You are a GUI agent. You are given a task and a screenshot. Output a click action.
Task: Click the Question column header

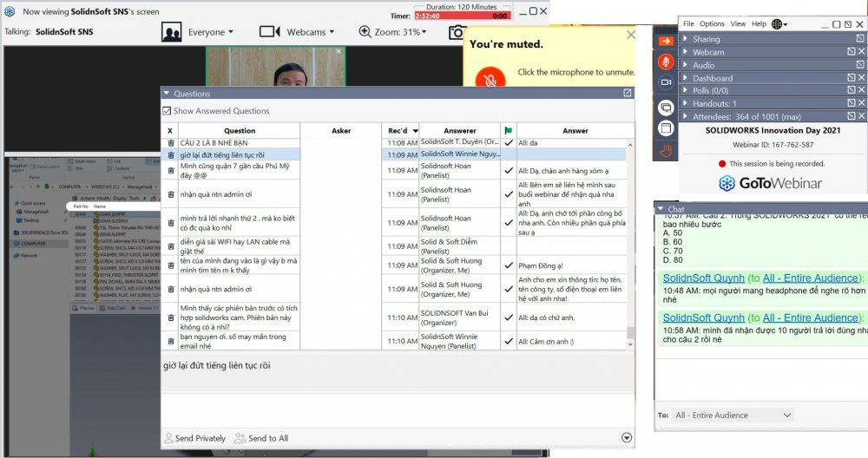point(240,130)
